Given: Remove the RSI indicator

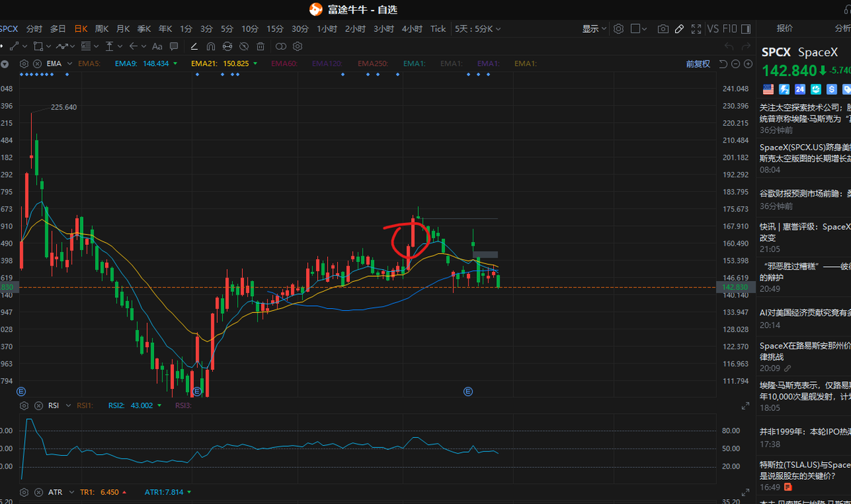Looking at the screenshot, I should click(38, 405).
